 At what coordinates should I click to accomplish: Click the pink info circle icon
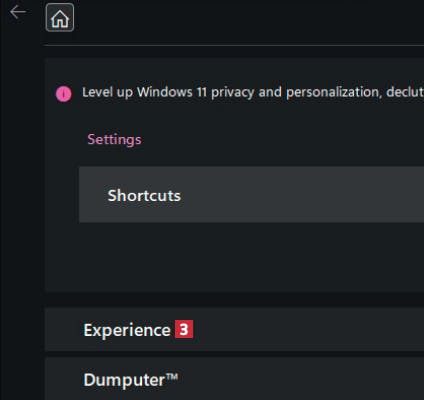click(63, 94)
